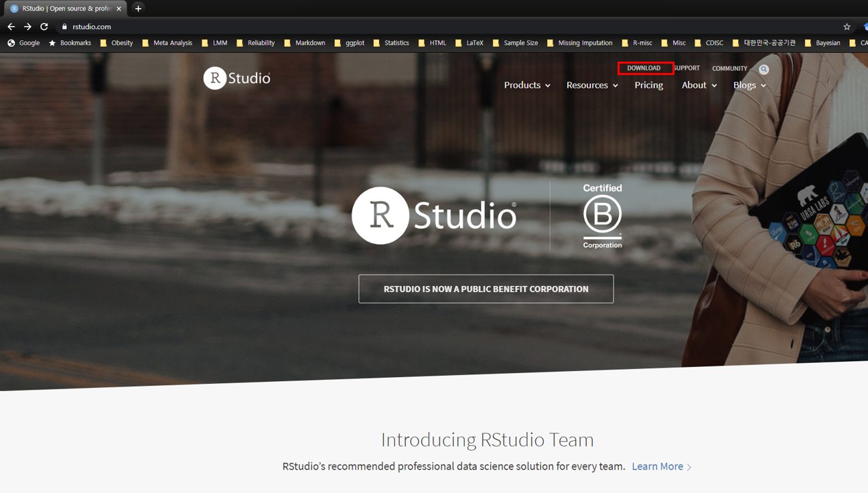868x493 pixels.
Task: Click the address bar showing rstudio.com
Action: 449,27
